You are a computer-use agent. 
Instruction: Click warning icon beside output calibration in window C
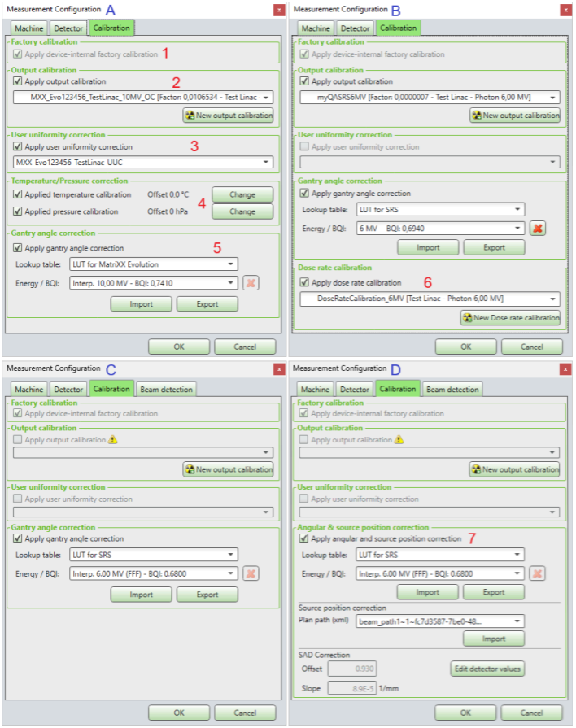[x=113, y=440]
